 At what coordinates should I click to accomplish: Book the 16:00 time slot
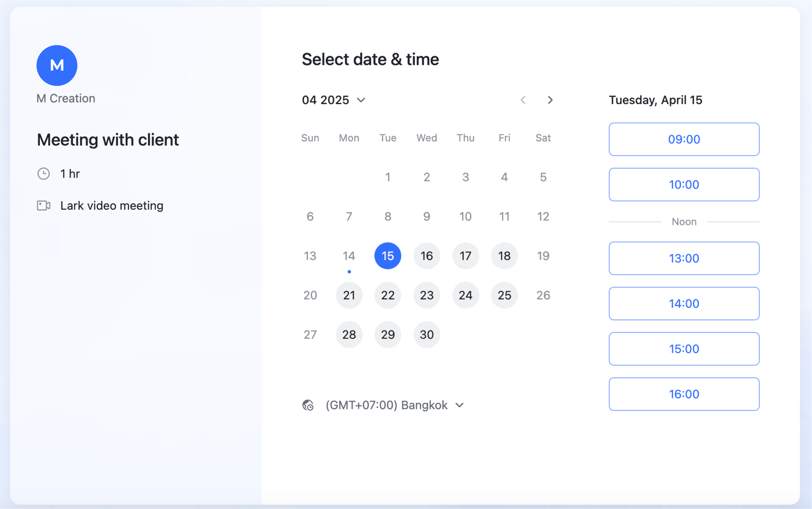pyautogui.click(x=684, y=394)
